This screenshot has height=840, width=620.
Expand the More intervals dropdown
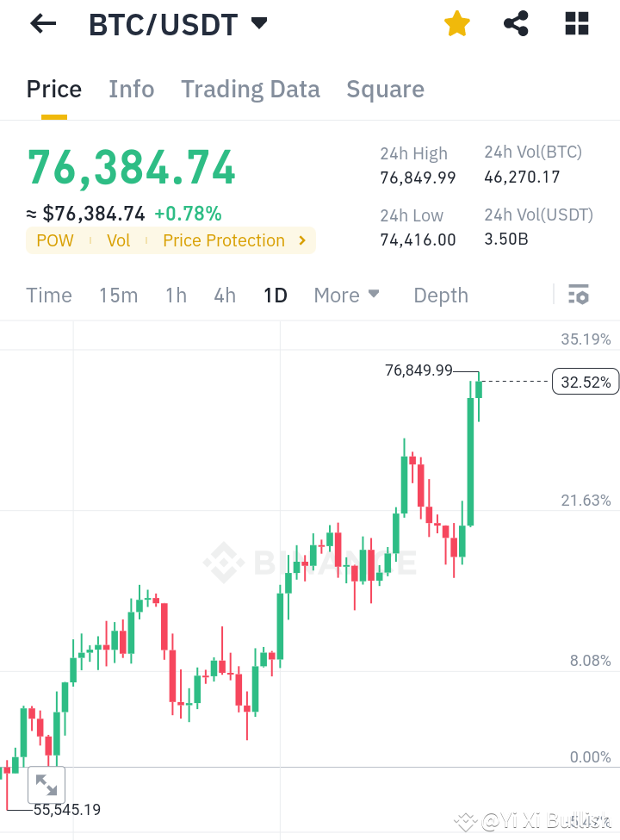345,295
